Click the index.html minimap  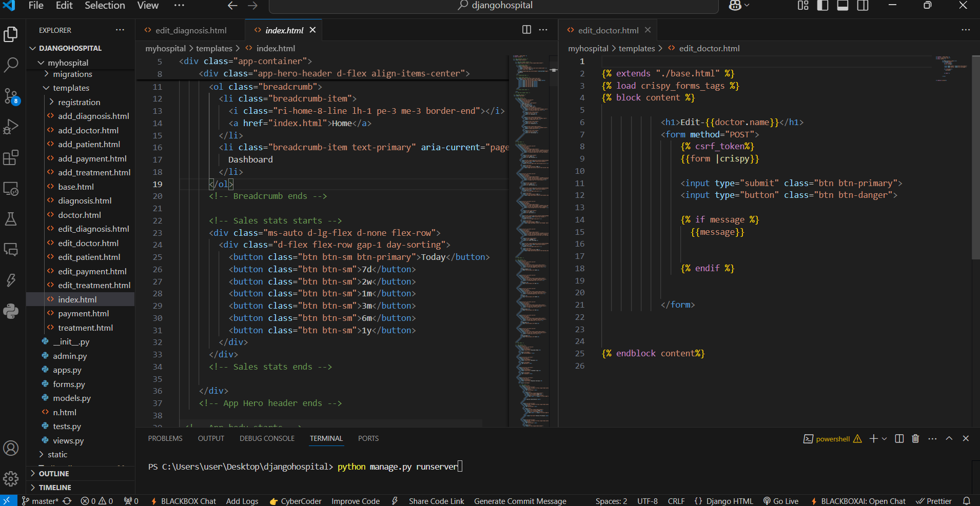pos(528,241)
